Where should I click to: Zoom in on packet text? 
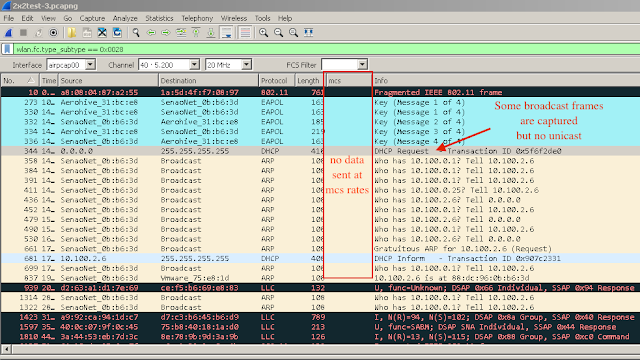tap(264, 33)
